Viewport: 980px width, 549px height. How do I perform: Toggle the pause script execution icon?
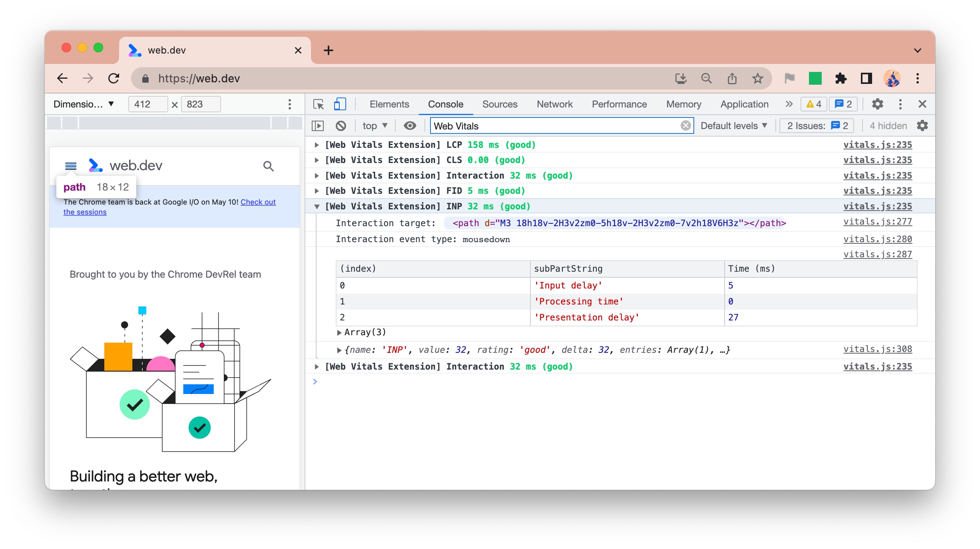319,125
